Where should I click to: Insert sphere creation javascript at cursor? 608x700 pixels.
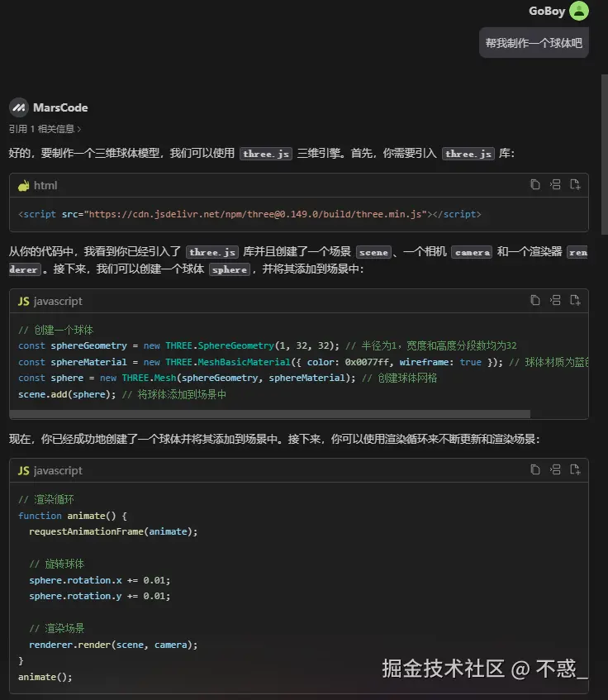click(x=555, y=300)
